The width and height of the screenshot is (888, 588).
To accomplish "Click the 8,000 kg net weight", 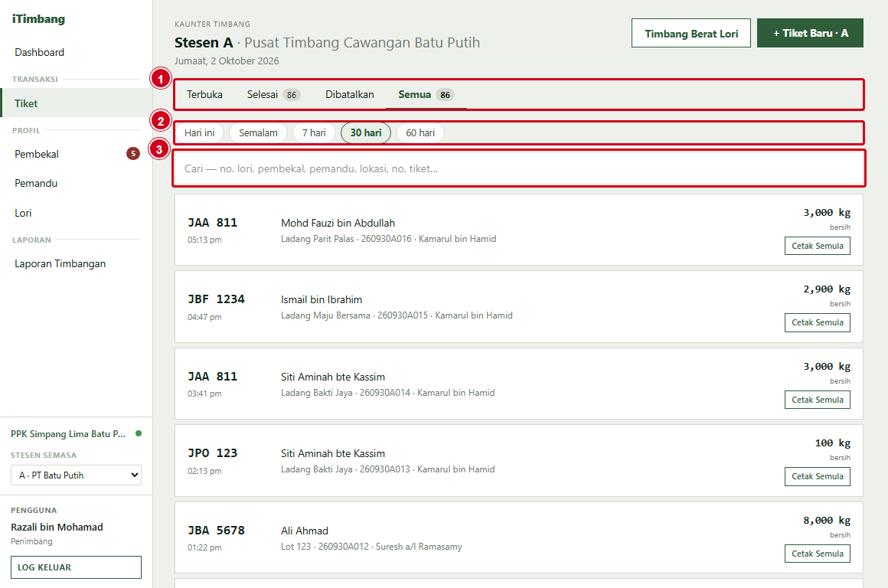I will [827, 520].
